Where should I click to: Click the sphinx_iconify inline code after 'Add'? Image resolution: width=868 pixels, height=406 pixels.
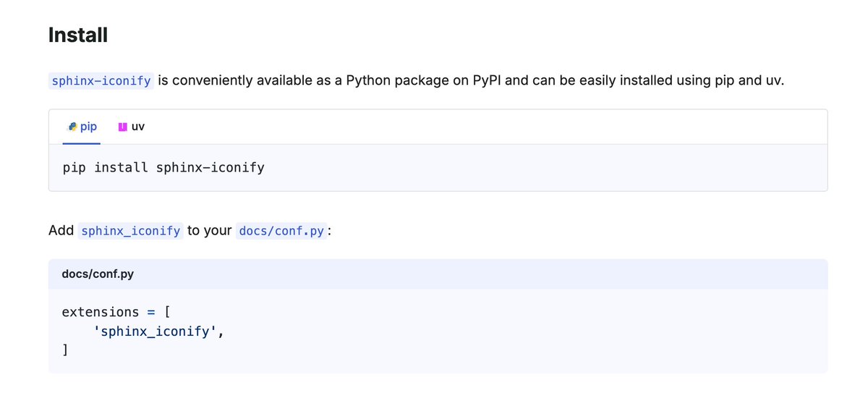[130, 231]
